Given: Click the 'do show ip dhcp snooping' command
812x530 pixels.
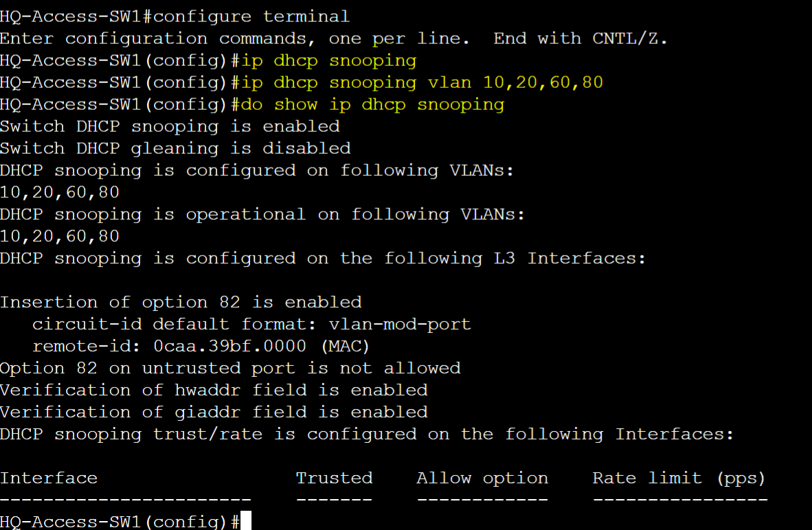Looking at the screenshot, I should click(372, 105).
